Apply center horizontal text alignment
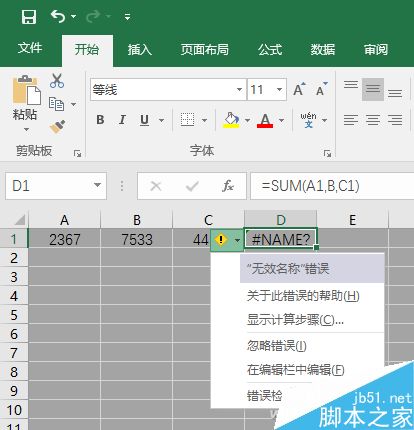 (x=373, y=120)
